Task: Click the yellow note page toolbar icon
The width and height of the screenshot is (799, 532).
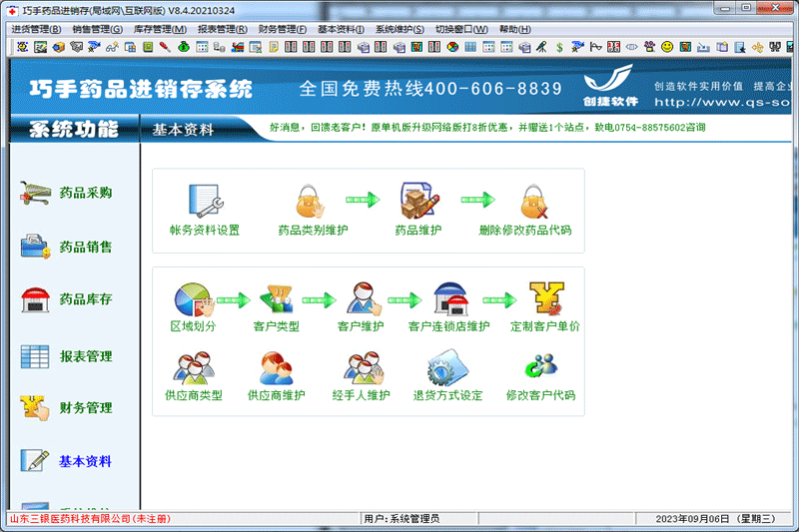Action: [x=274, y=47]
